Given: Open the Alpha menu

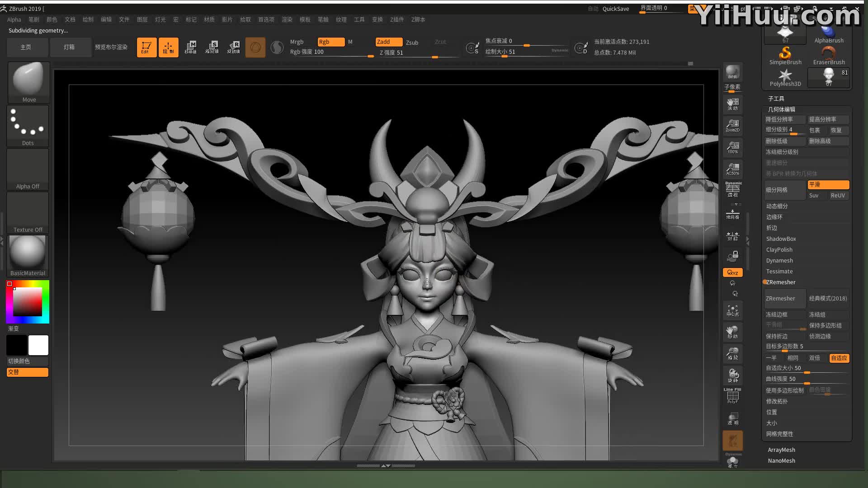Looking at the screenshot, I should 14,19.
